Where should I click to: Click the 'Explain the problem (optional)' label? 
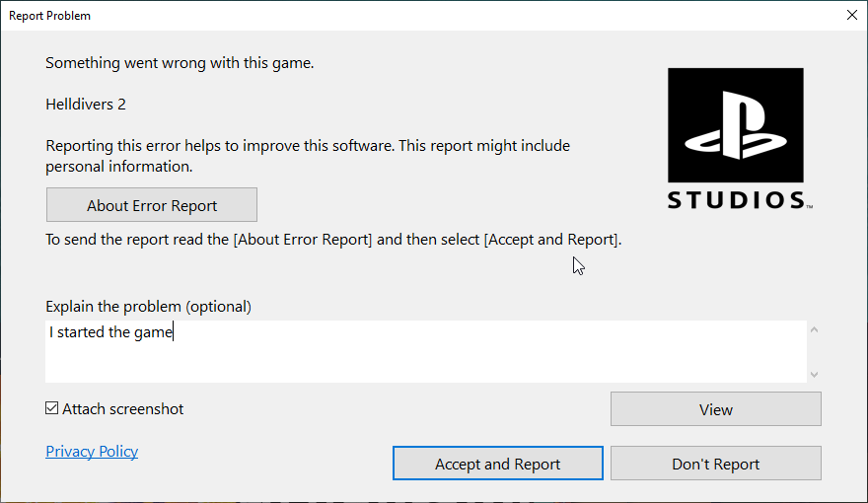[148, 306]
